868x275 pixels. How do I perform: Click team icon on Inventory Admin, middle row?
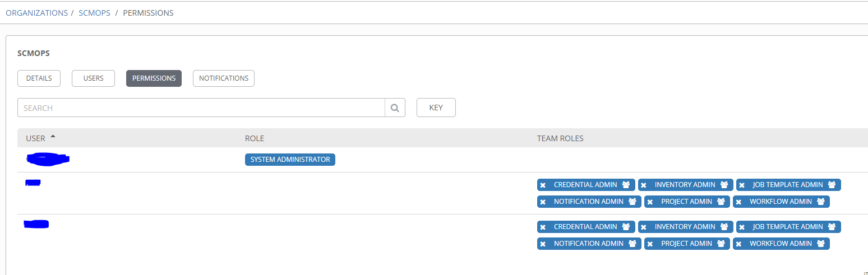tap(724, 185)
